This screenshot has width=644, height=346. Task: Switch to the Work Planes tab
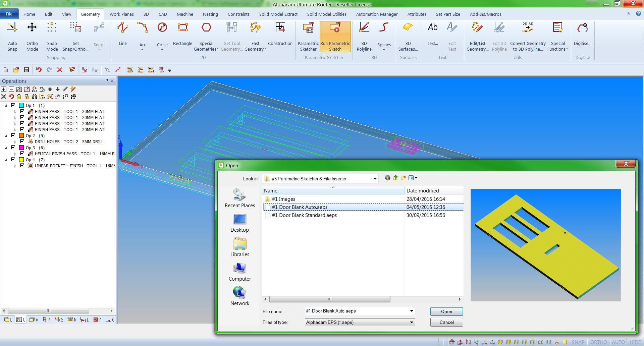[x=121, y=14]
